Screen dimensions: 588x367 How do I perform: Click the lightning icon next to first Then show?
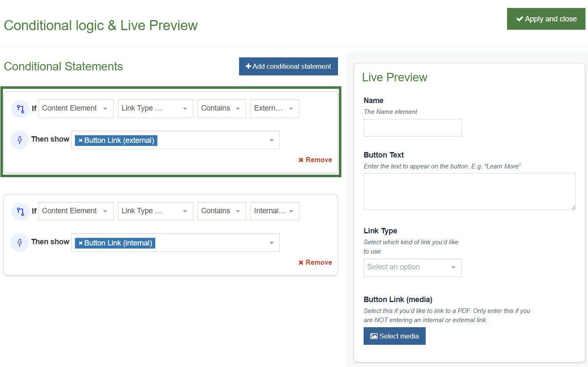tap(19, 140)
